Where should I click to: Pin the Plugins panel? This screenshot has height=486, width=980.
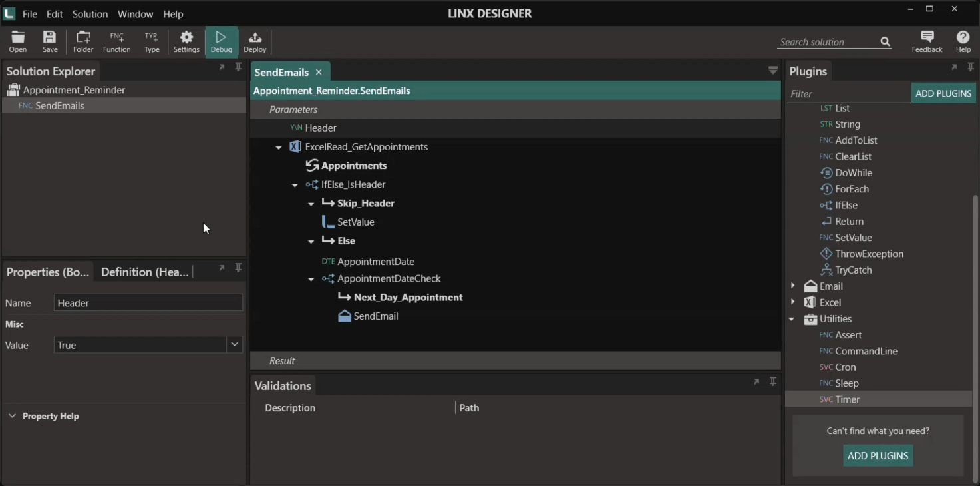click(x=971, y=67)
